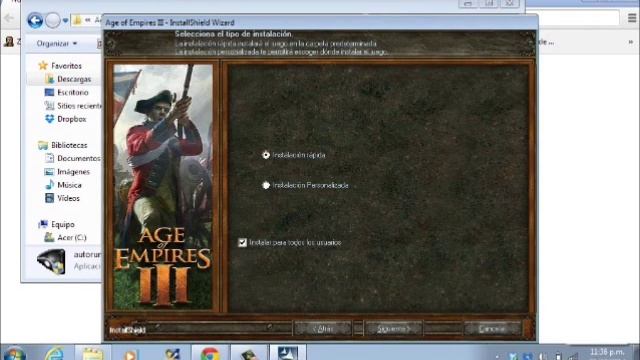Screen dimensions: 640x360
Task: Open the Vídeos library in Explorer sidebar
Action: (x=62, y=198)
